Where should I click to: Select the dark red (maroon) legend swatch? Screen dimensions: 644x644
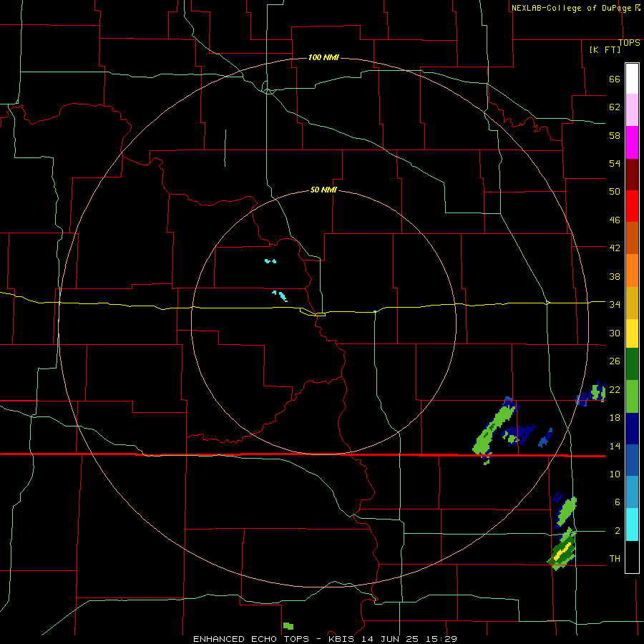coord(632,175)
